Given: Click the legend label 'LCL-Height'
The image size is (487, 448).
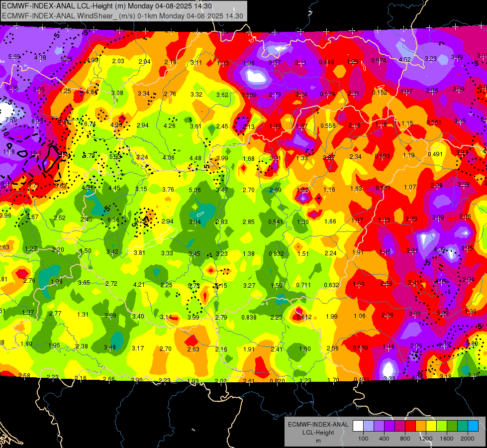Looking at the screenshot, I should point(318,433).
